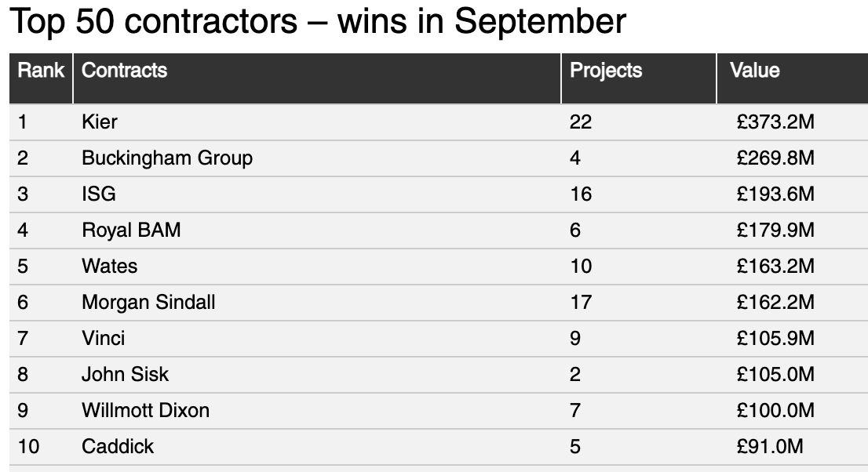
Task: Sort by the Contracts column header
Action: pos(125,71)
